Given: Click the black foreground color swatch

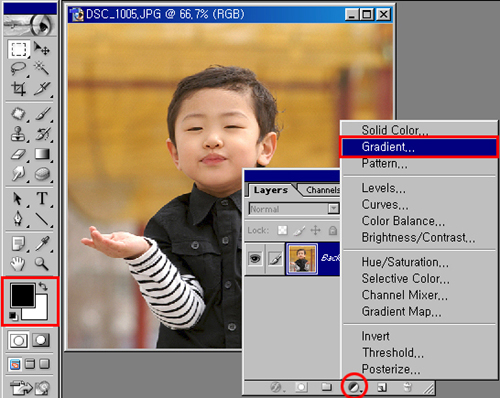Looking at the screenshot, I should pyautogui.click(x=23, y=295).
